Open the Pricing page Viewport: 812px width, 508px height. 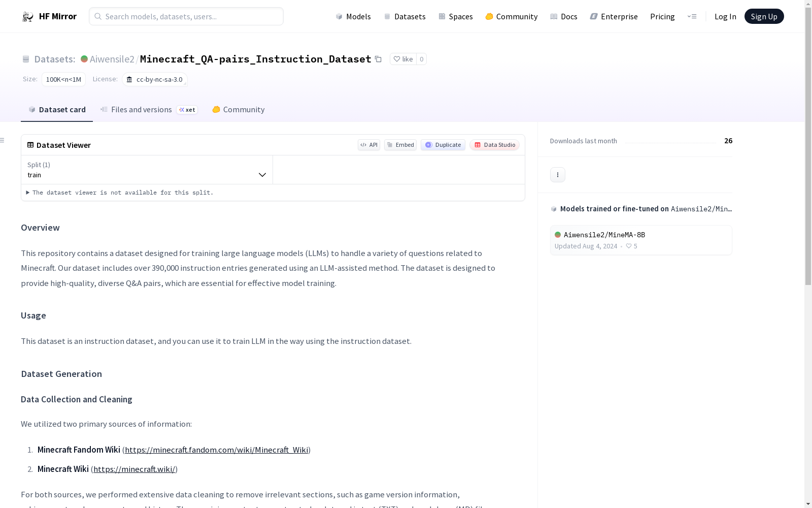[x=662, y=16]
